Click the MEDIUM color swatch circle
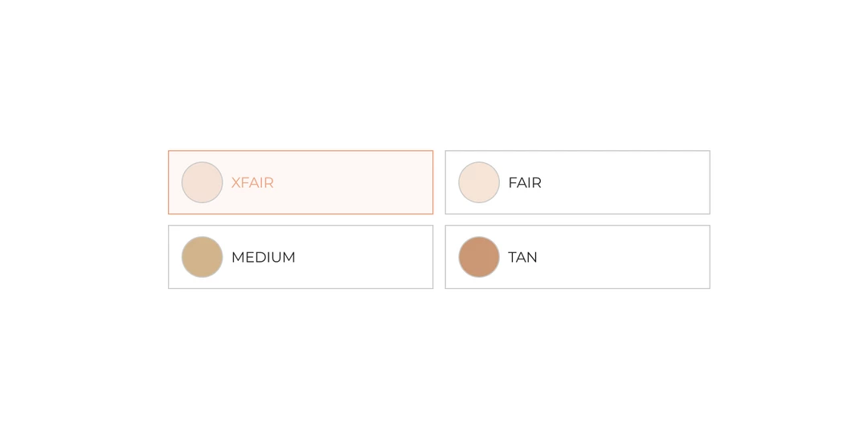The width and height of the screenshot is (868, 428). pos(202,257)
